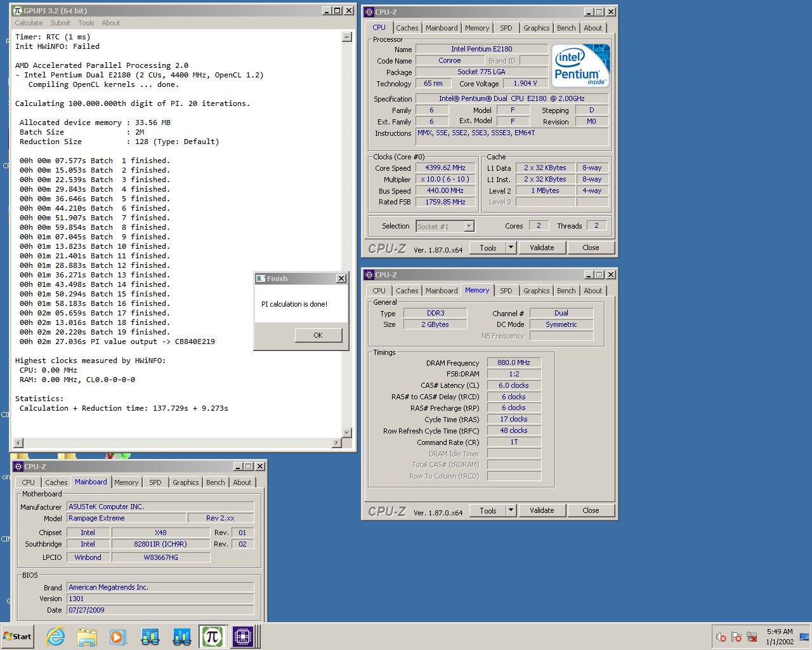Open Windows Explorer folder in taskbar
This screenshot has height=650, width=812.
click(87, 637)
